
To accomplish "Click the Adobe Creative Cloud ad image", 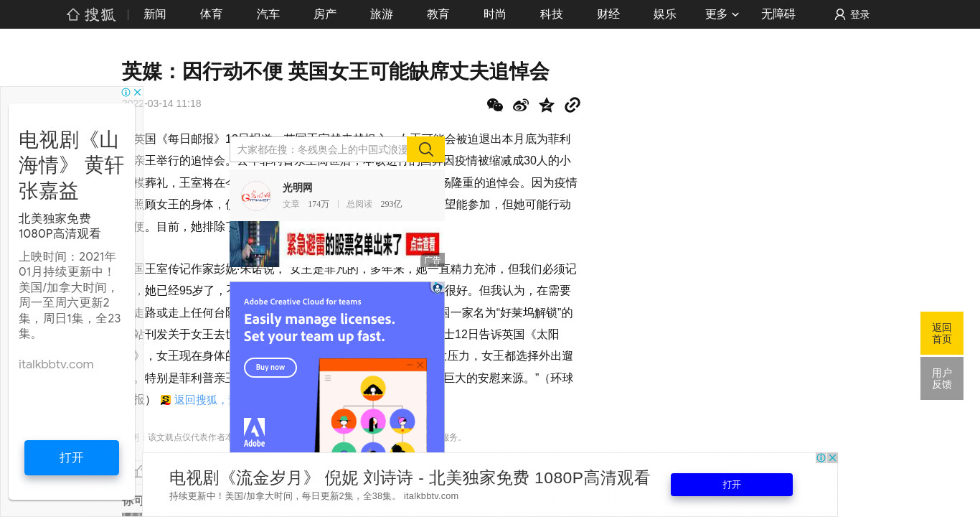I will pos(337,367).
